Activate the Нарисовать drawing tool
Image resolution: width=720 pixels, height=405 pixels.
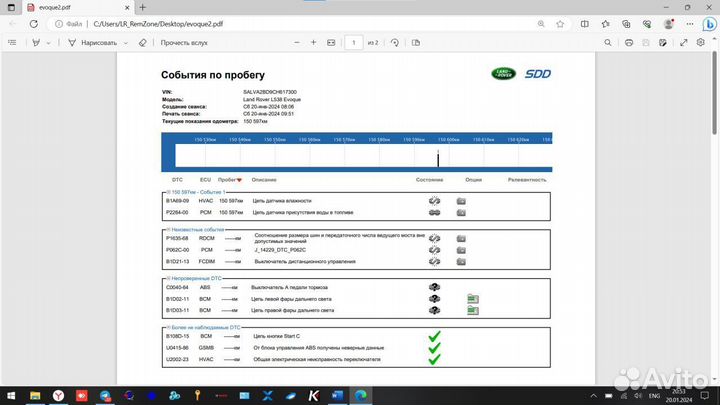pyautogui.click(x=92, y=43)
